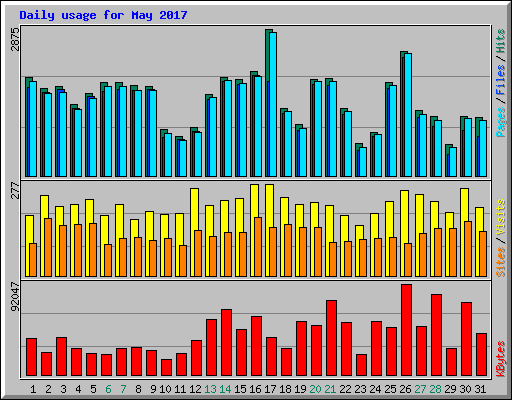Select day label 5 on the axis

(93, 389)
